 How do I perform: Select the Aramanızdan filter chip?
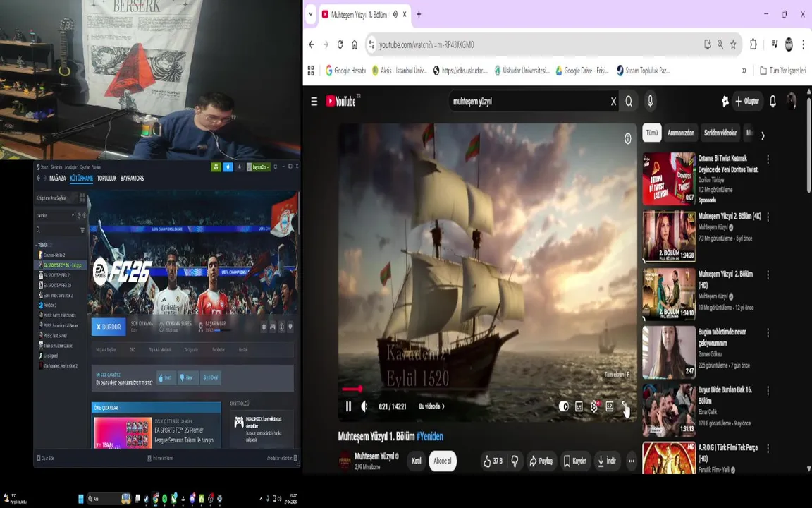pyautogui.click(x=680, y=133)
